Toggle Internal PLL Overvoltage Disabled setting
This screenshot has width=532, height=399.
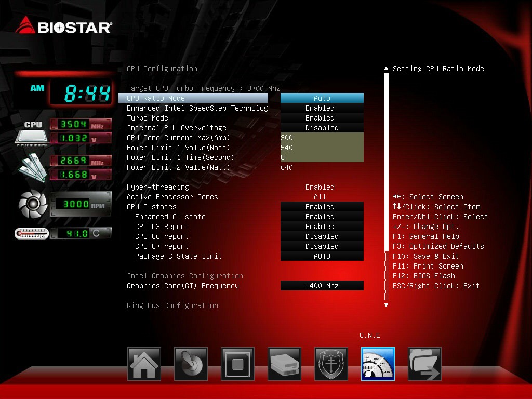click(322, 128)
